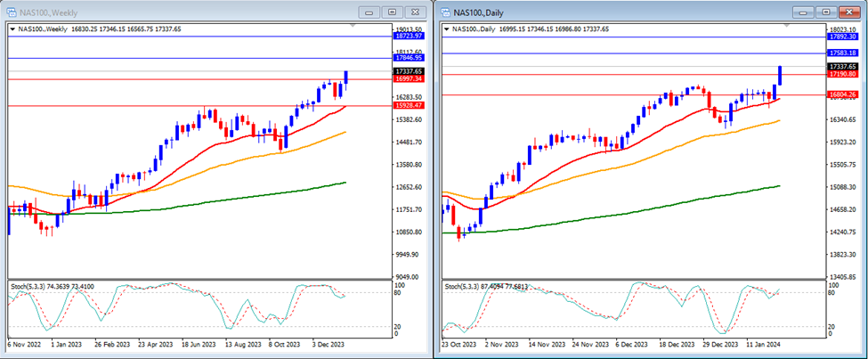The height and width of the screenshot is (359, 868).
Task: Select the blue 17892.30 level tag
Action: click(844, 37)
